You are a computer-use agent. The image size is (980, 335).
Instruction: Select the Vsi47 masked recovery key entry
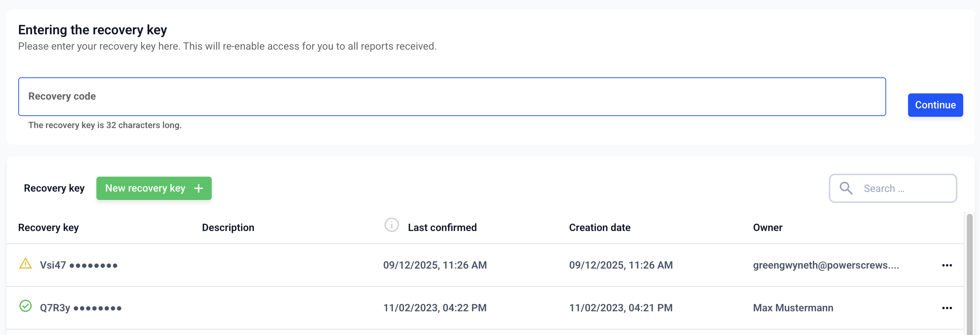coord(79,265)
